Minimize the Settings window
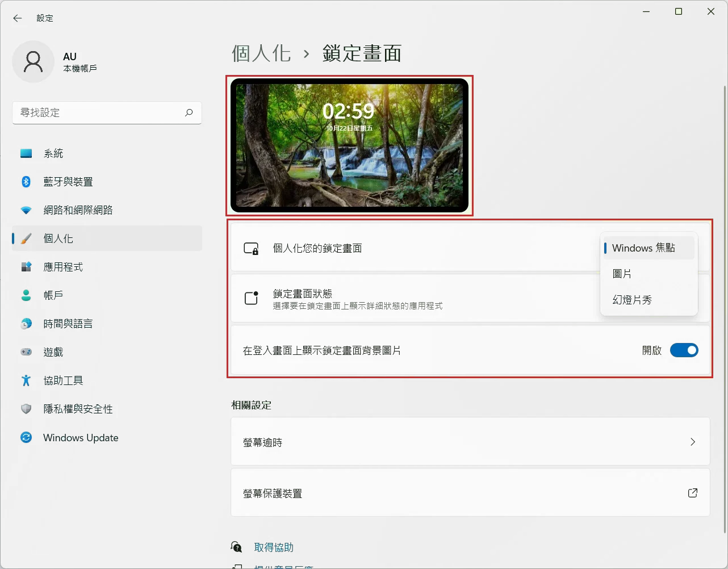Image resolution: width=728 pixels, height=569 pixels. coord(646,11)
